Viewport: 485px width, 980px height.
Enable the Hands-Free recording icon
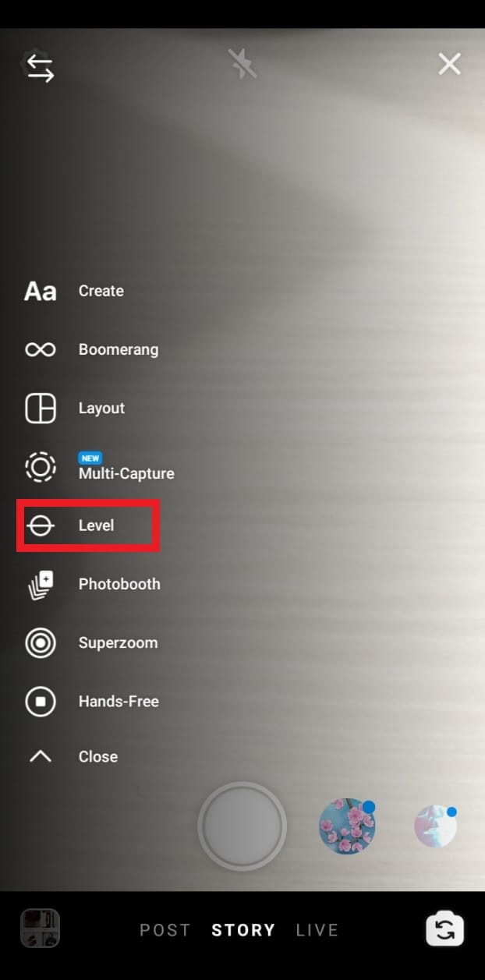[x=41, y=702]
